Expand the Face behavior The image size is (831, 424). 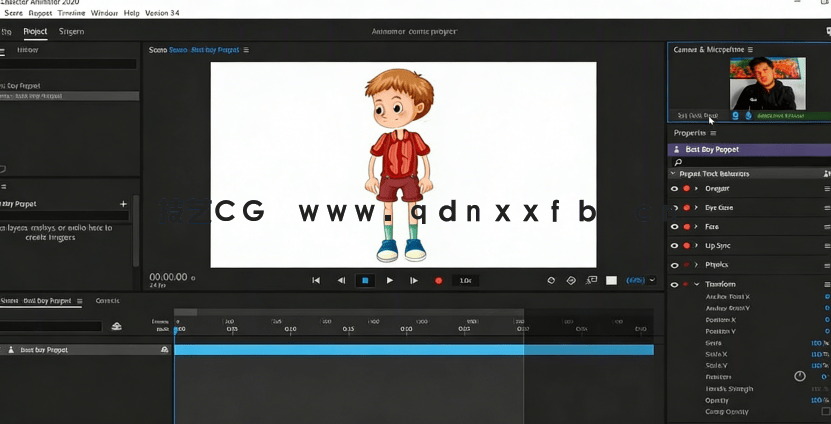pos(696,227)
